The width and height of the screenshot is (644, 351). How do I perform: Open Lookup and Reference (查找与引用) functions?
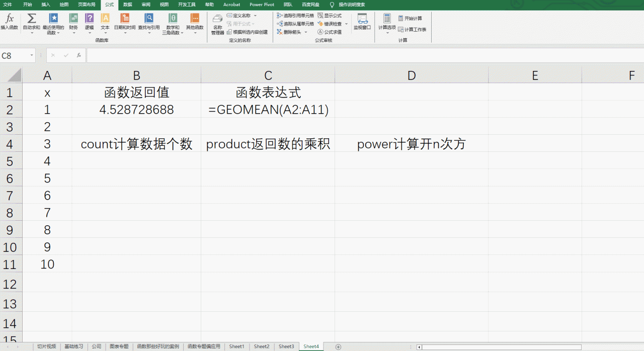[x=149, y=24]
